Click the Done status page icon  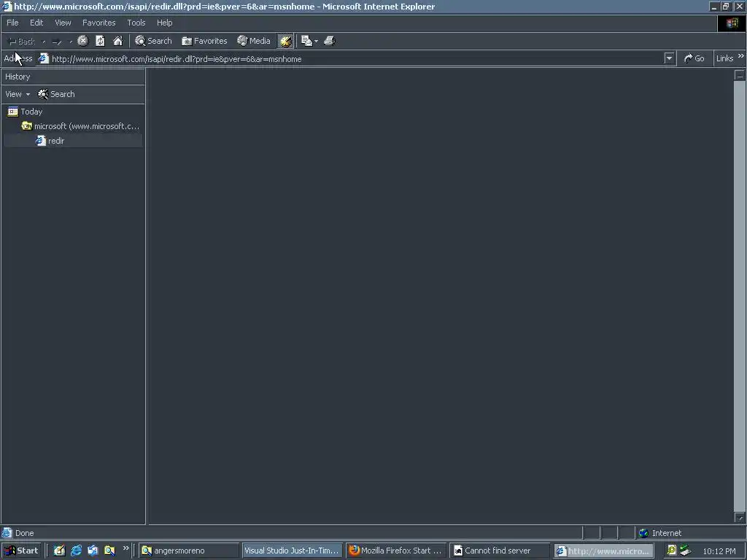[7, 533]
